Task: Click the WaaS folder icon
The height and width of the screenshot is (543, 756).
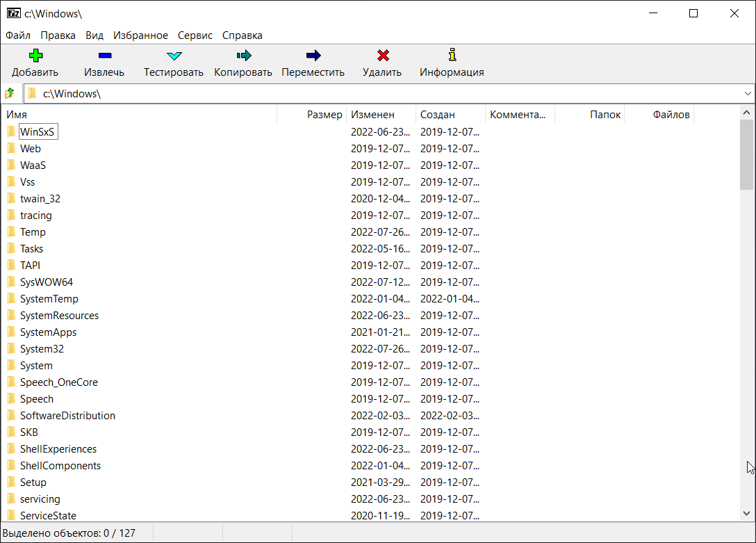Action: [x=12, y=165]
